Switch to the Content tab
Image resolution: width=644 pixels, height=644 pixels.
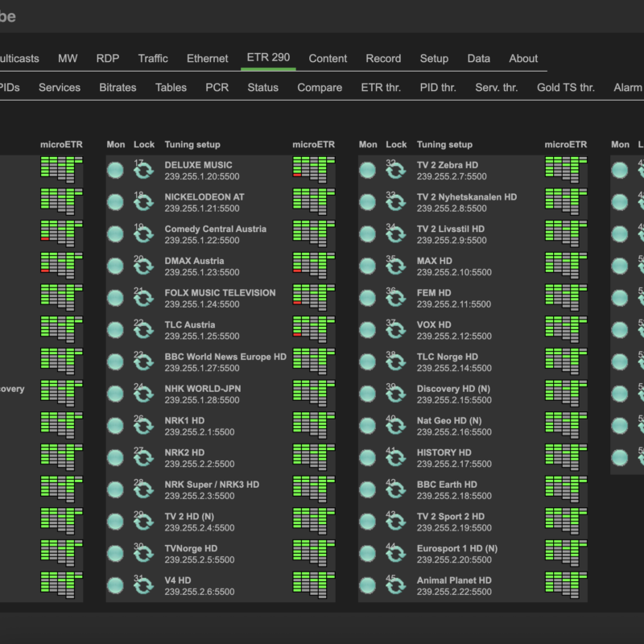pyautogui.click(x=328, y=58)
